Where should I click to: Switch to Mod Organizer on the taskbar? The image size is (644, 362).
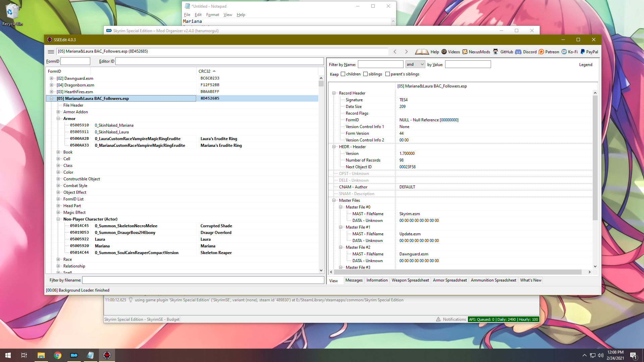[x=74, y=355]
